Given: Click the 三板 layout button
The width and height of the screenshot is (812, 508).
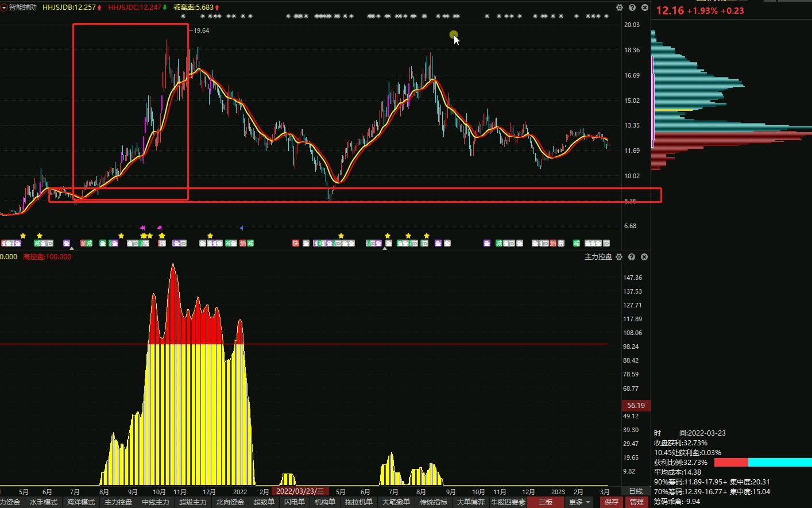Looking at the screenshot, I should click(x=546, y=502).
